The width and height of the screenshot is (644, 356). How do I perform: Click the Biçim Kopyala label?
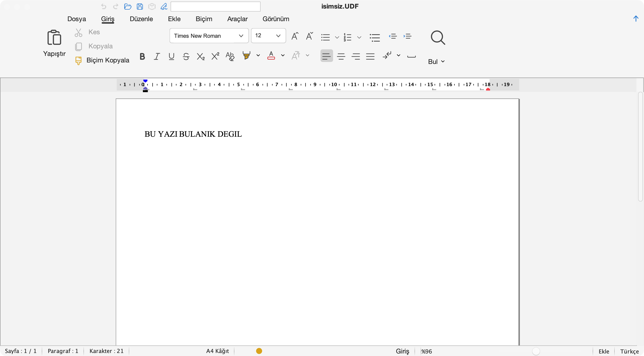(x=108, y=60)
